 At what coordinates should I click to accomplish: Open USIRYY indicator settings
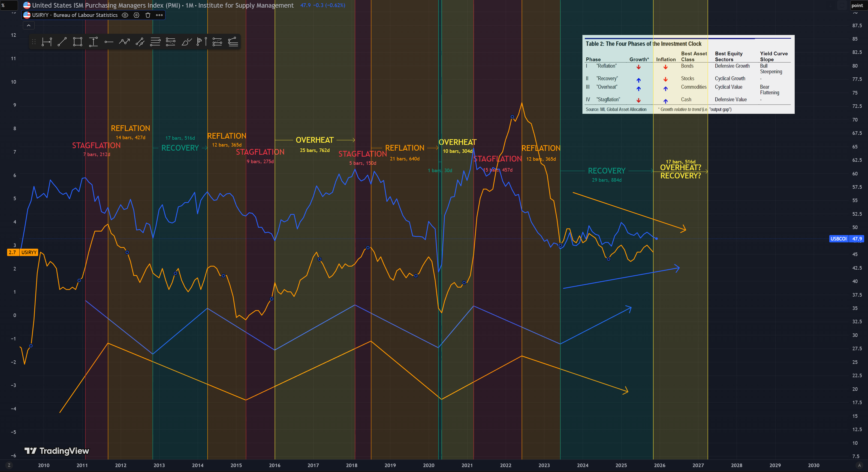click(137, 15)
